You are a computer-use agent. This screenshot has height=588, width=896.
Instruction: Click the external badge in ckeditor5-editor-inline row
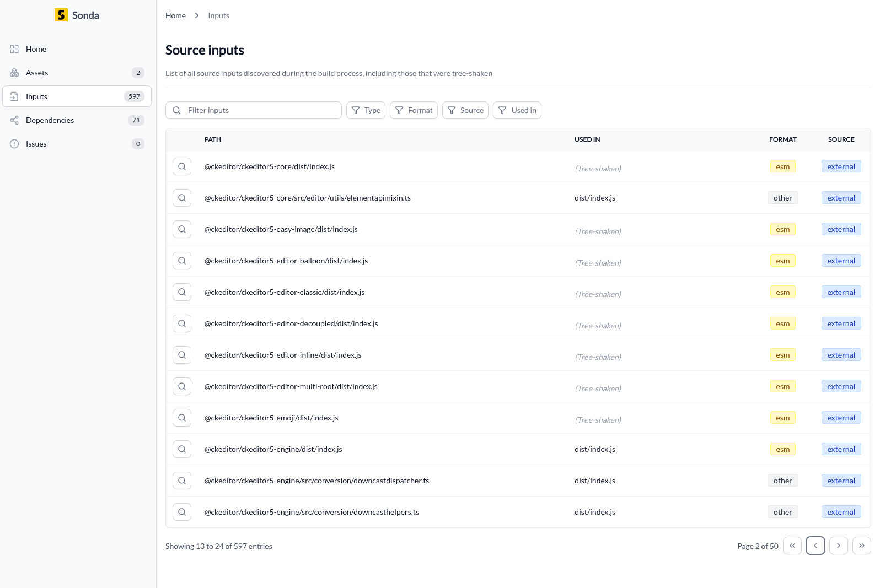point(841,355)
